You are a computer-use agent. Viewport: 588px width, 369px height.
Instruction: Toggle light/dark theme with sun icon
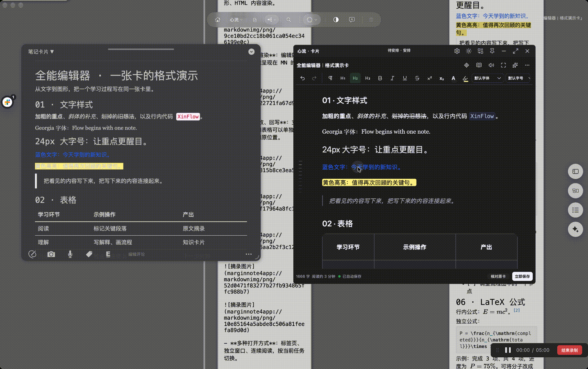click(x=469, y=51)
